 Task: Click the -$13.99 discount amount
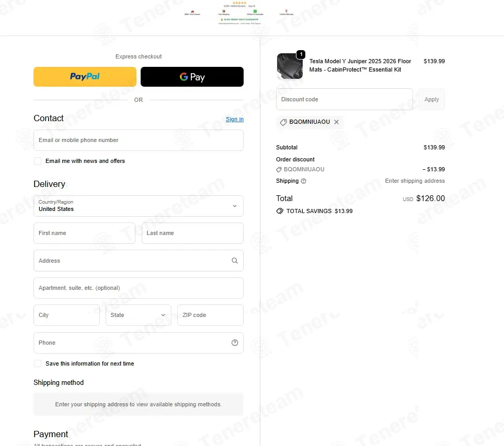coord(433,169)
